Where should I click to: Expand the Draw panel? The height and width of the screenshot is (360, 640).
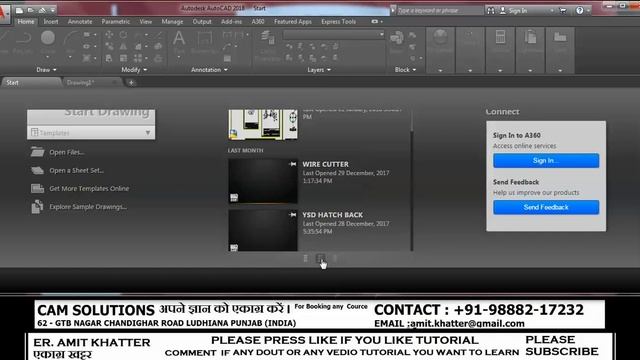click(46, 70)
